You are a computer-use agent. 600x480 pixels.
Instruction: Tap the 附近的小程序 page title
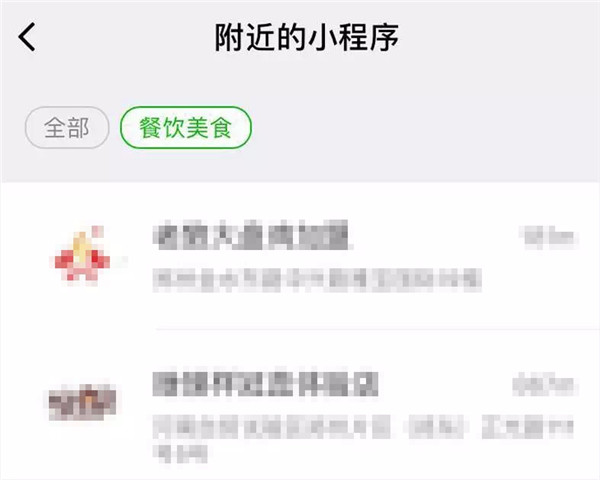307,37
